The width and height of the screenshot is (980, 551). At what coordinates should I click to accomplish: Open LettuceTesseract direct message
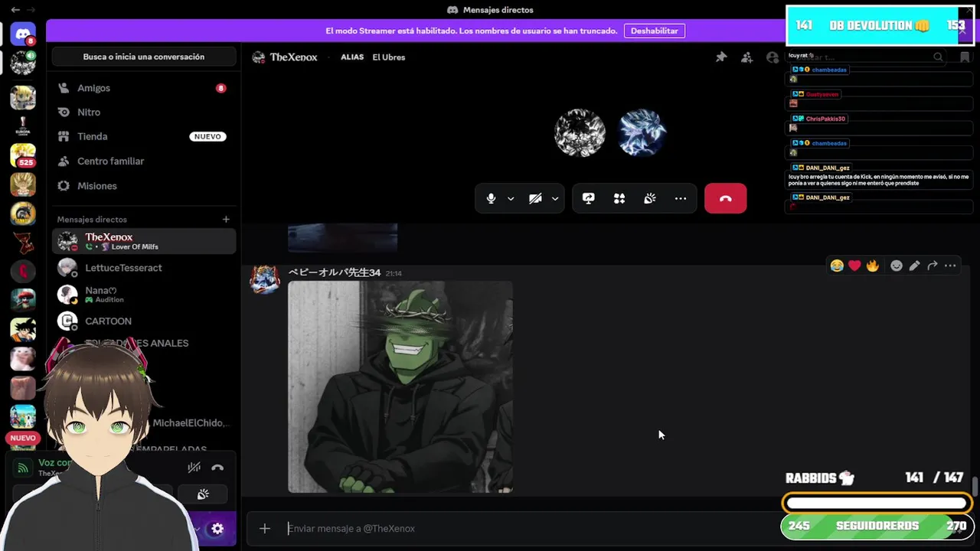[x=144, y=268]
